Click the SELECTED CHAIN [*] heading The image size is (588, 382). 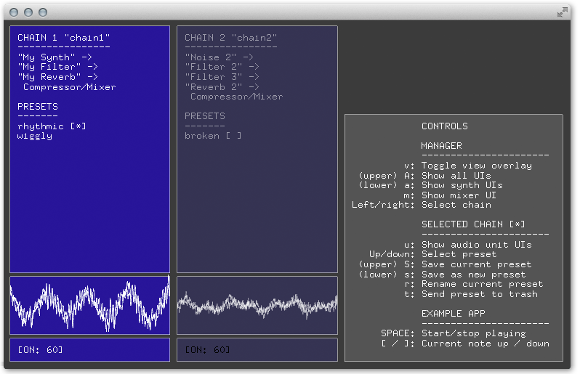coord(473,224)
